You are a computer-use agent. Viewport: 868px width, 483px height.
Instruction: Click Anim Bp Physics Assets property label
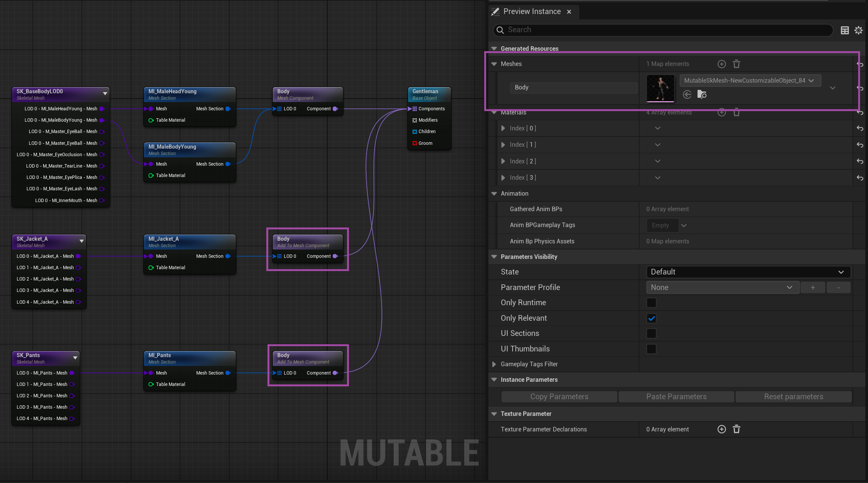pyautogui.click(x=542, y=241)
